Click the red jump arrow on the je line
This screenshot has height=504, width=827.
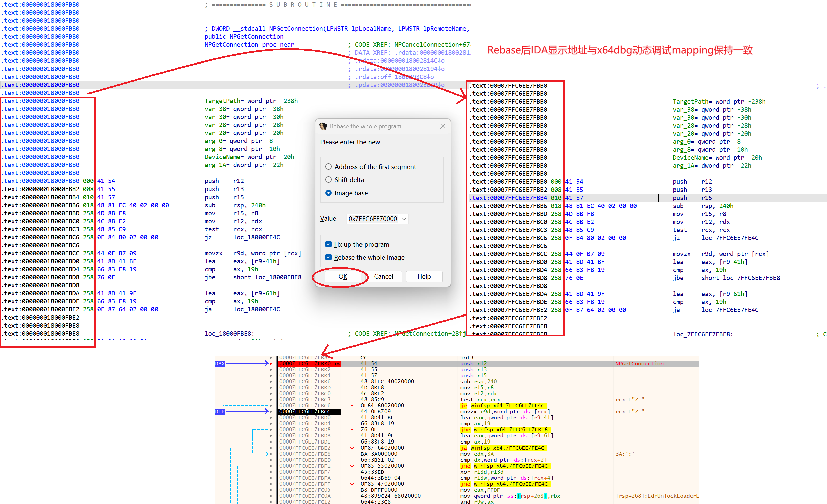pyautogui.click(x=352, y=406)
